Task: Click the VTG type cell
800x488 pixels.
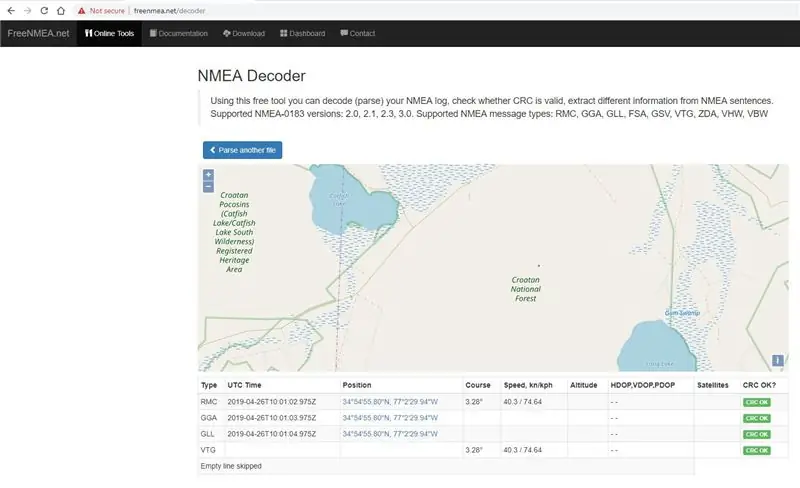Action: [208, 450]
